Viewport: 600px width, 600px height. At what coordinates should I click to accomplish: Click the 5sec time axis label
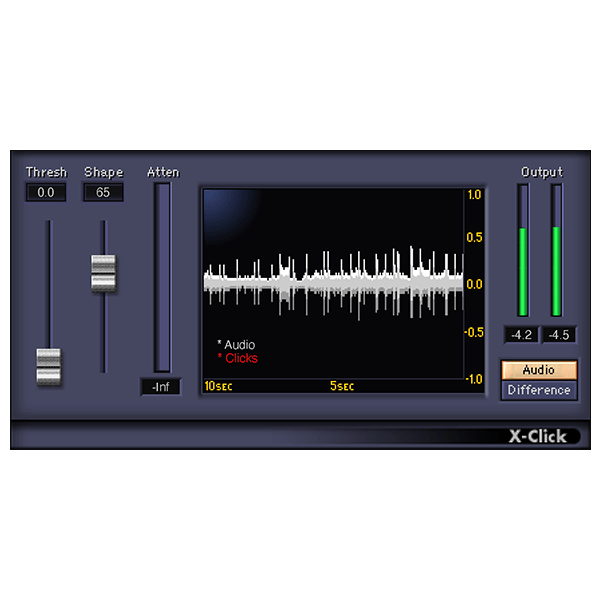(342, 386)
